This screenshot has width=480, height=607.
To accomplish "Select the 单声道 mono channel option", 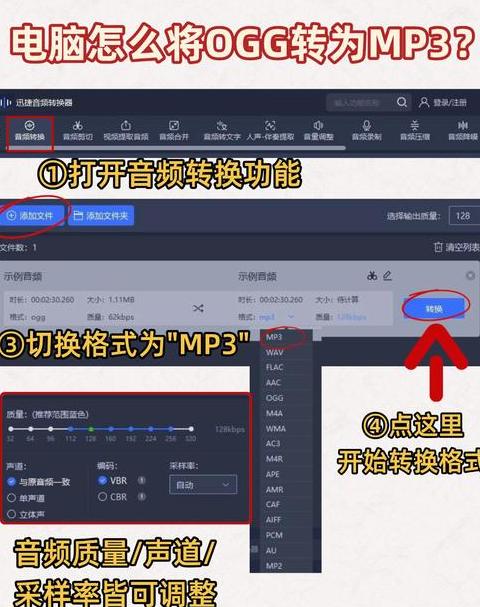I will tap(26, 498).
